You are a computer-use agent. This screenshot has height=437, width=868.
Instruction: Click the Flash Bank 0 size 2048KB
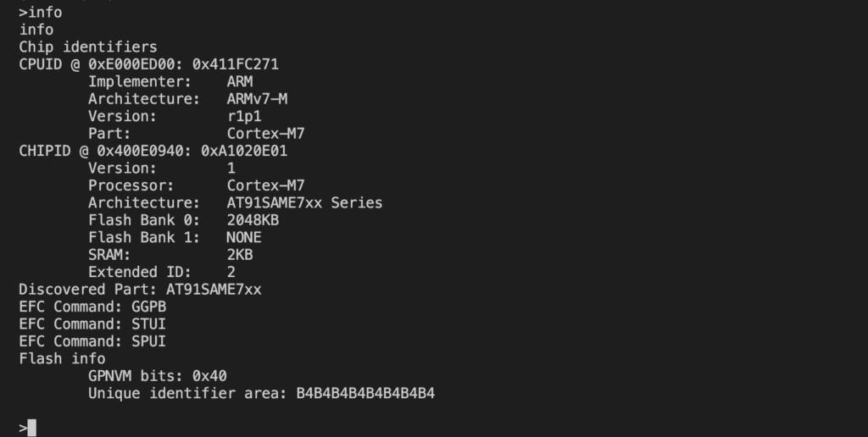click(x=253, y=220)
